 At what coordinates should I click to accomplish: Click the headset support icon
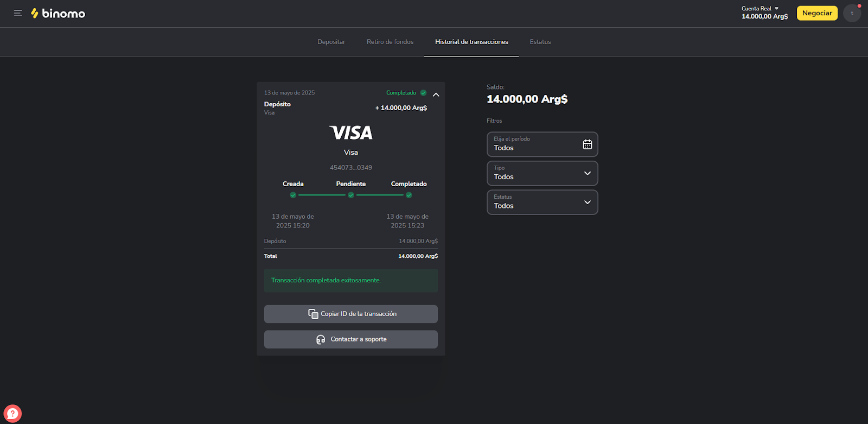click(321, 339)
